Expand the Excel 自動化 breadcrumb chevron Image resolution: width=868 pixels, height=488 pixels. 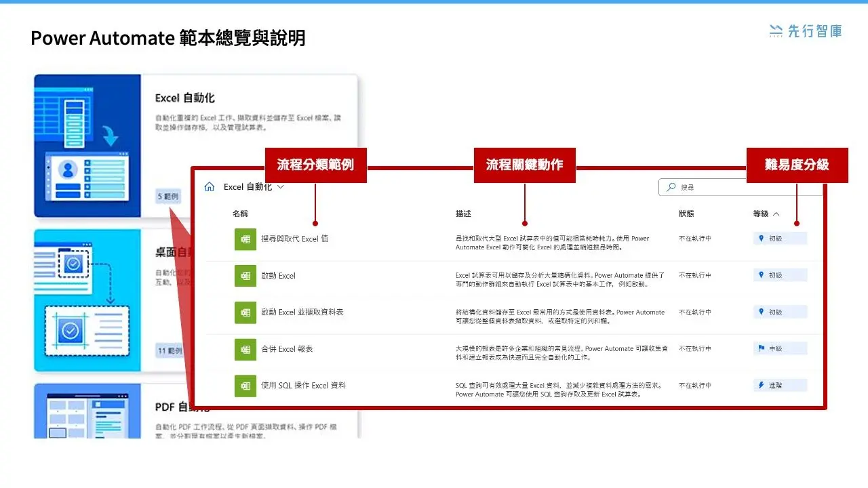click(x=281, y=187)
